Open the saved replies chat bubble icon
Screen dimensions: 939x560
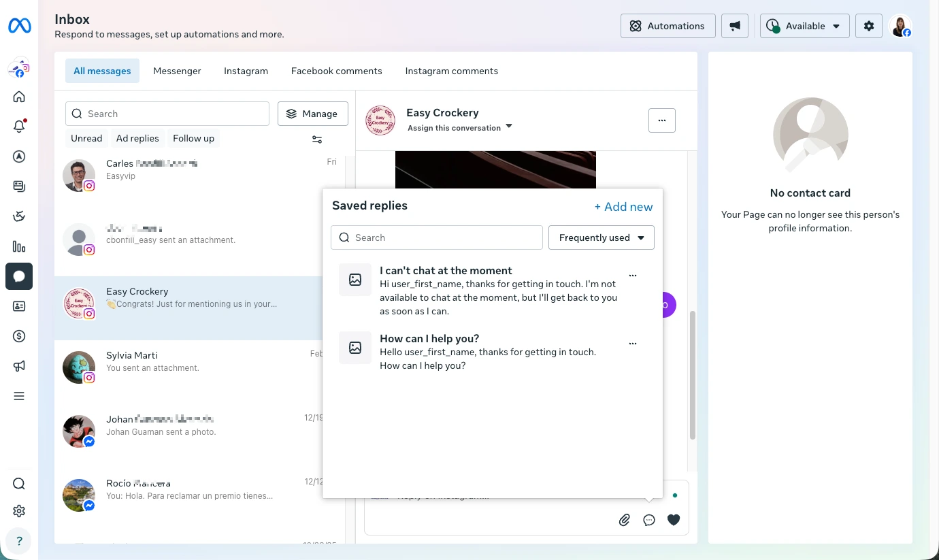649,520
